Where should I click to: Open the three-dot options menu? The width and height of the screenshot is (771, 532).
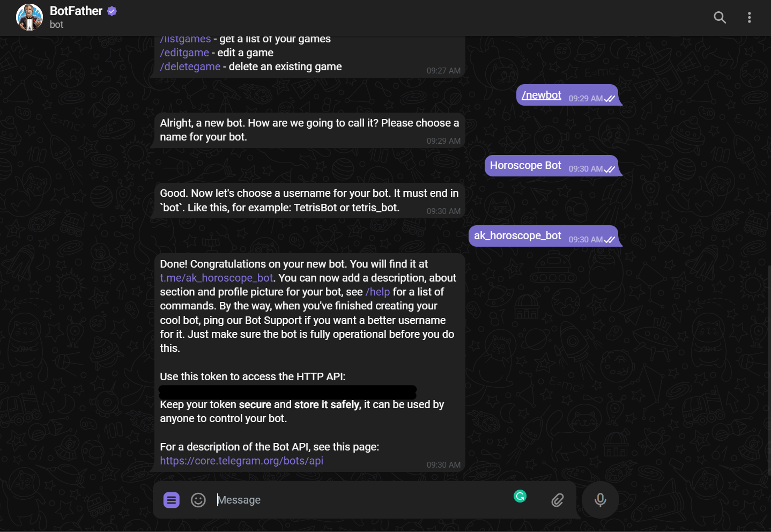coord(749,17)
